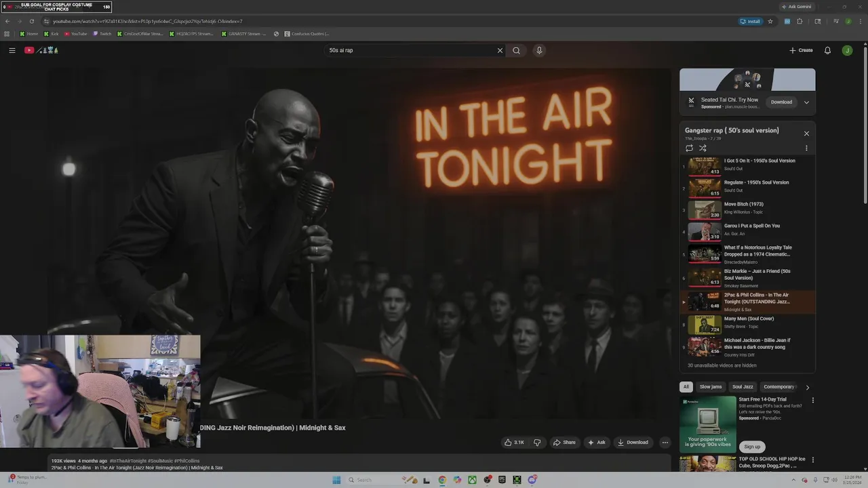The width and height of the screenshot is (868, 488).
Task: Install YouTube app from address bar
Action: (x=751, y=21)
